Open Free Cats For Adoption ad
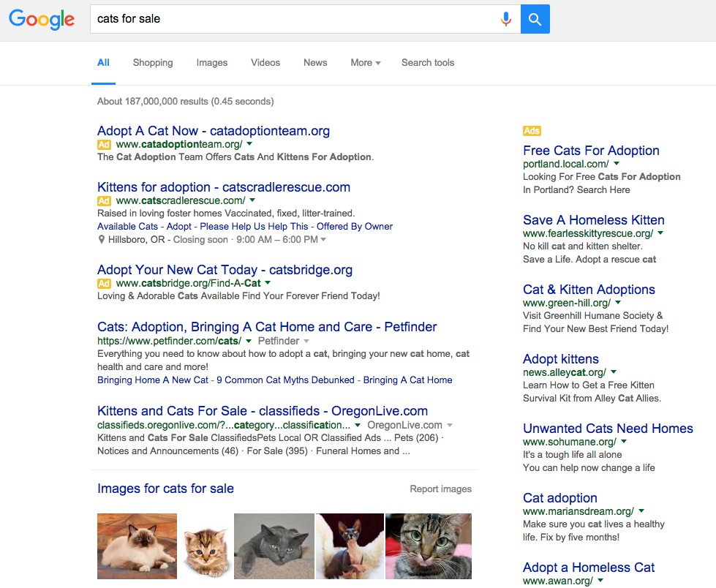Image resolution: width=716 pixels, height=588 pixels. tap(591, 151)
